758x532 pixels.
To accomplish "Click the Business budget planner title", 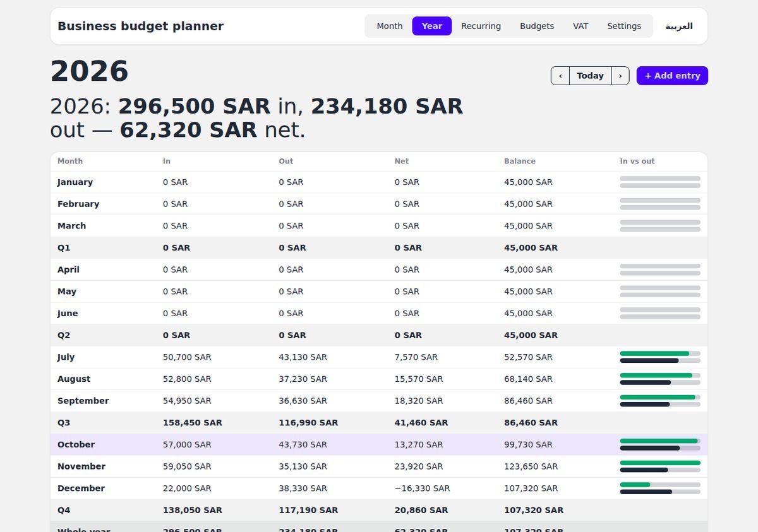I will [x=140, y=26].
